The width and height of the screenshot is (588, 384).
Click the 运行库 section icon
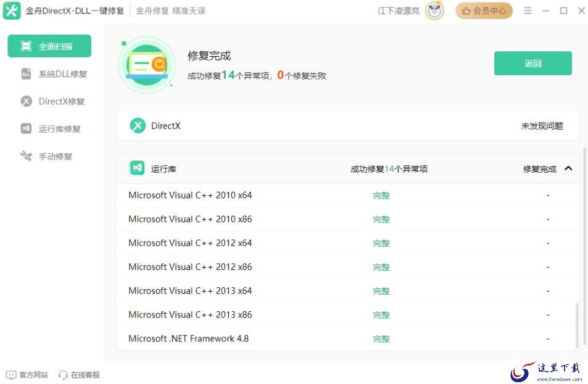tap(137, 168)
